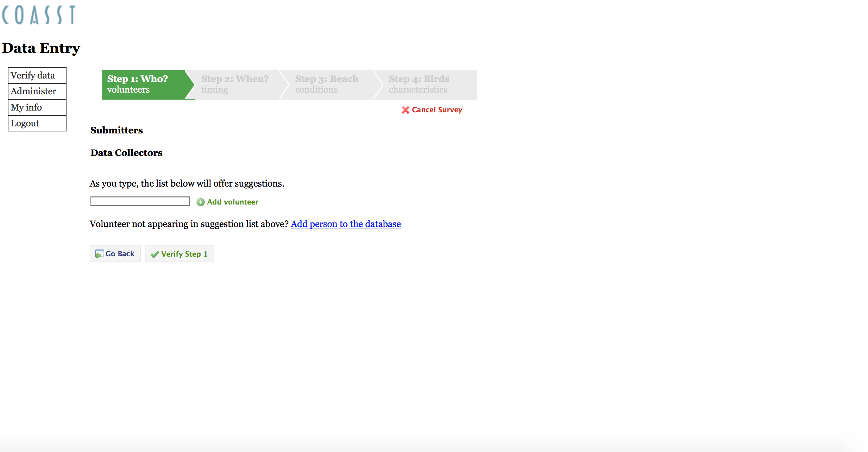Click the Add volunteer label

click(233, 202)
